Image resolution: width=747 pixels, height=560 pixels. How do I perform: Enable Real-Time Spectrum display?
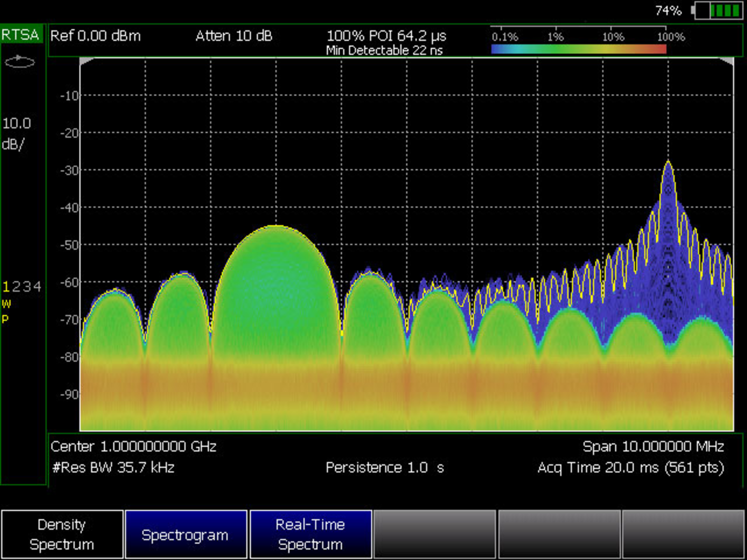point(310,535)
